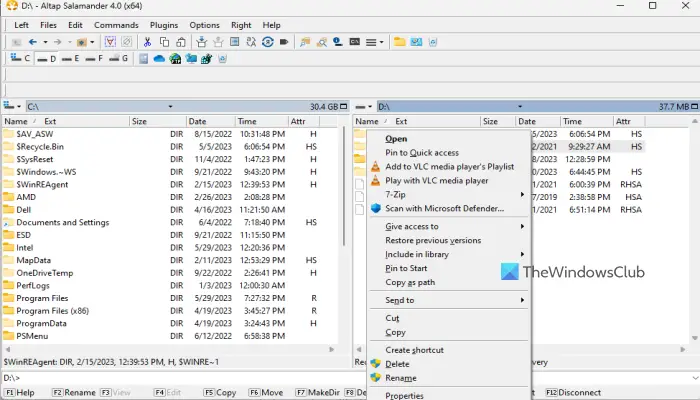Click the Documents icon in drive bar
The width and height of the screenshot is (700, 400).
click(143, 58)
